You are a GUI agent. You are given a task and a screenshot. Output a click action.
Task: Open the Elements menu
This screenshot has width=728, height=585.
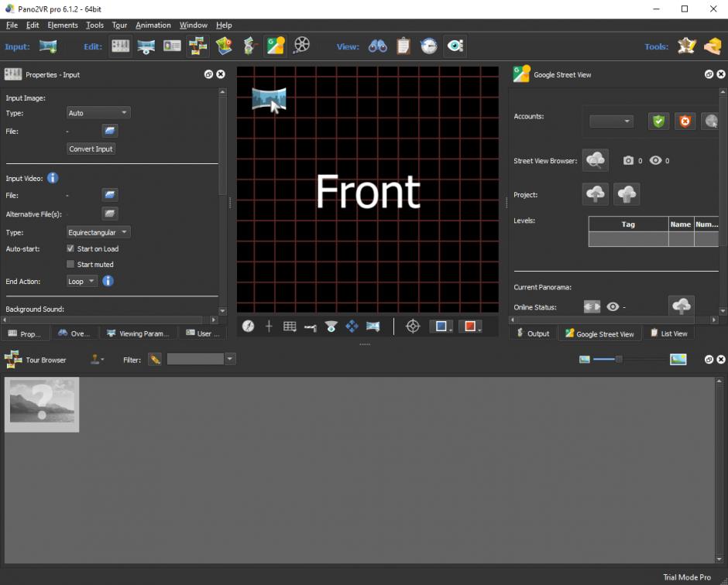pyautogui.click(x=63, y=25)
